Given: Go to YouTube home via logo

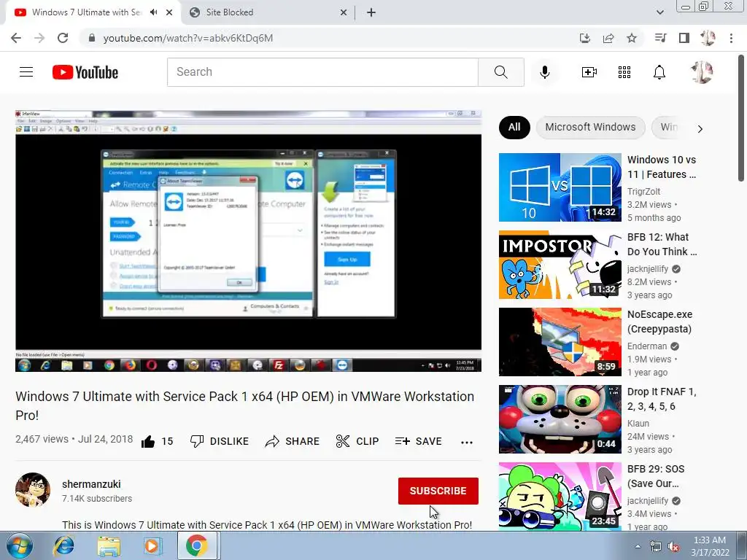Looking at the screenshot, I should click(85, 72).
